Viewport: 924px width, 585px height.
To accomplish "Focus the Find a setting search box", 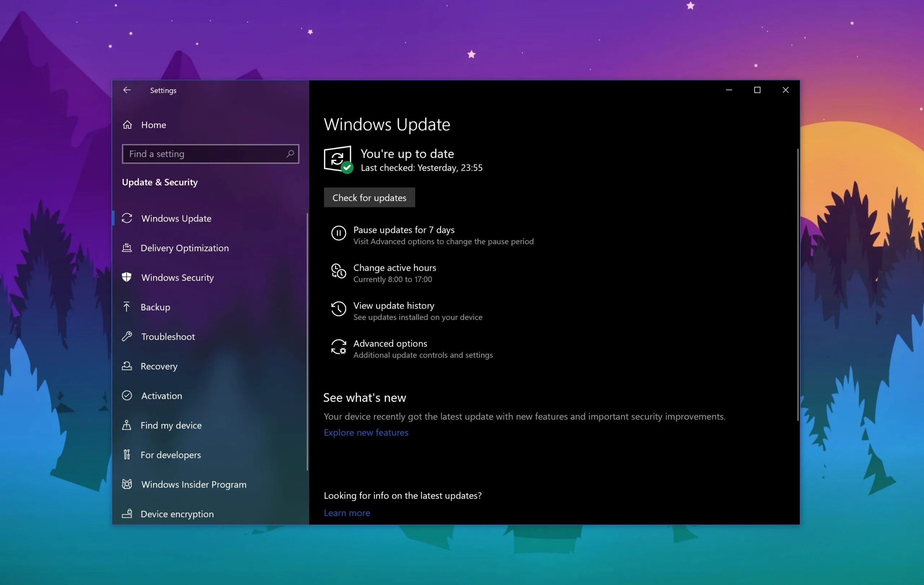I will [x=203, y=154].
